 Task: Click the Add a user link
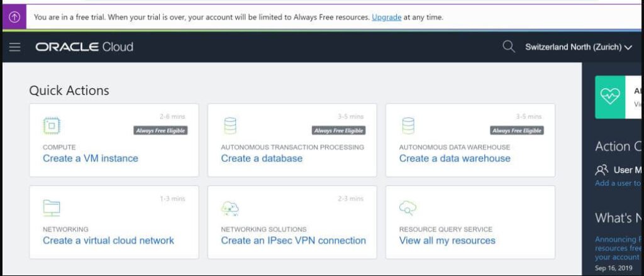pyautogui.click(x=618, y=183)
